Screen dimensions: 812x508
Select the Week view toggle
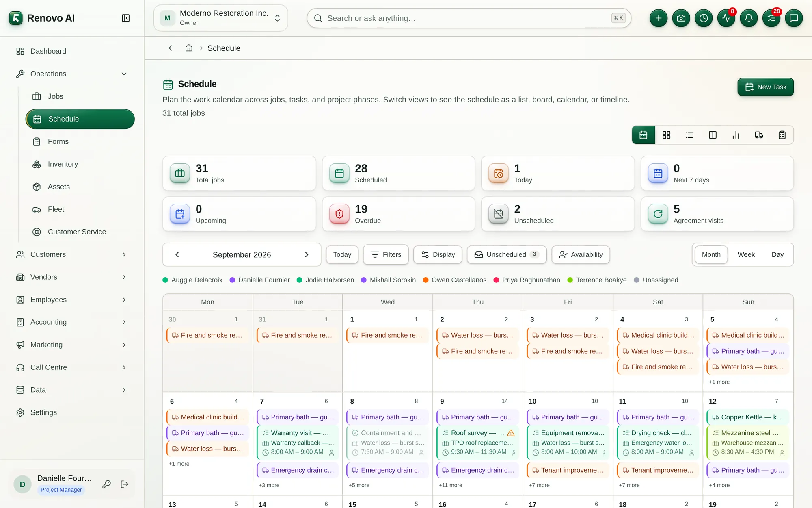click(746, 254)
